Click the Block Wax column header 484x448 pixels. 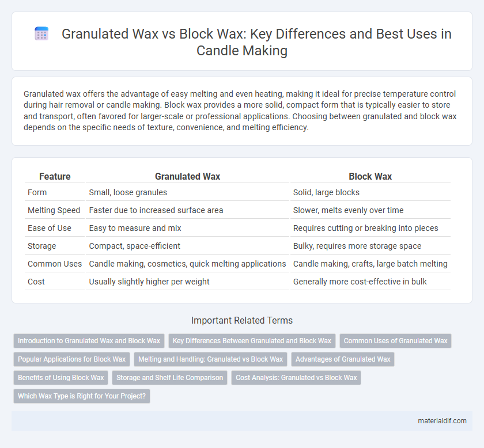[370, 176]
